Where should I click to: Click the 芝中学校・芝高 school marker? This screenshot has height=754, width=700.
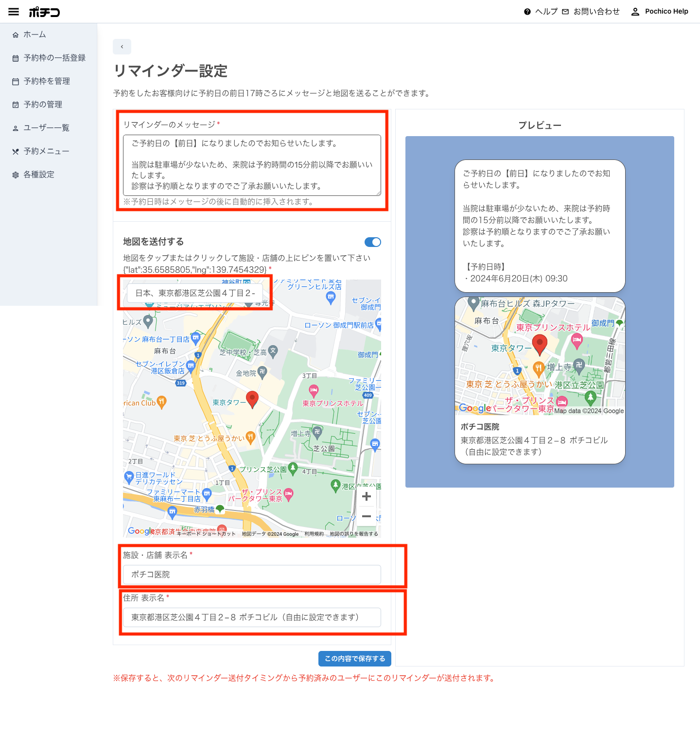(x=273, y=351)
